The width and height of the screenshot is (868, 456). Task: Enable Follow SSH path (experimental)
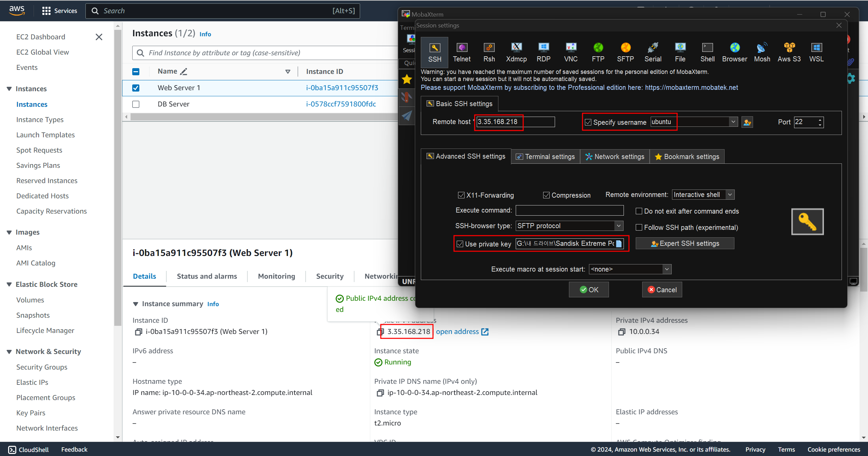tap(639, 227)
